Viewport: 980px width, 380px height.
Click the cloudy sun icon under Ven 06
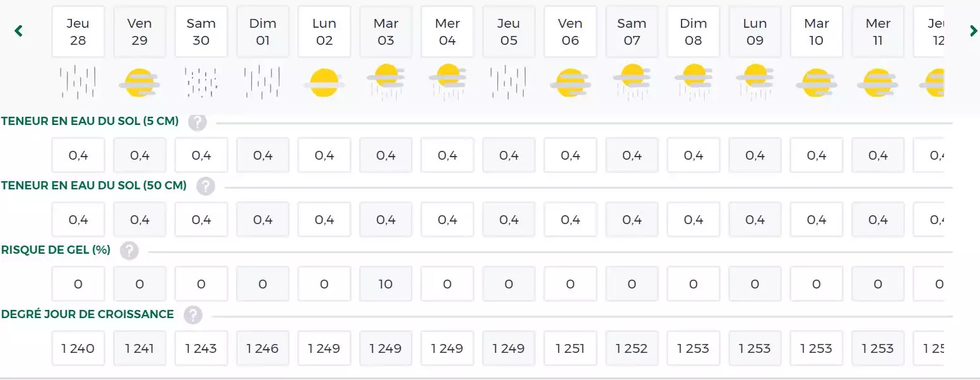tap(570, 83)
